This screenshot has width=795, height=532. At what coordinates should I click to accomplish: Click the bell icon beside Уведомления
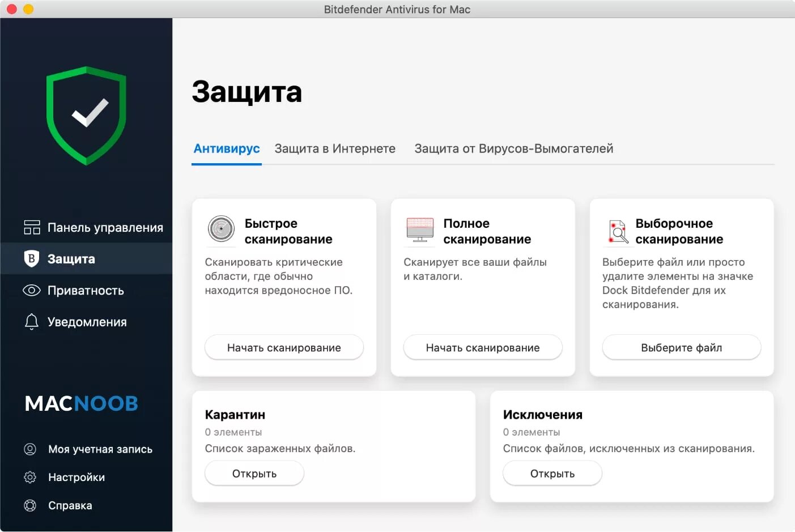32,322
